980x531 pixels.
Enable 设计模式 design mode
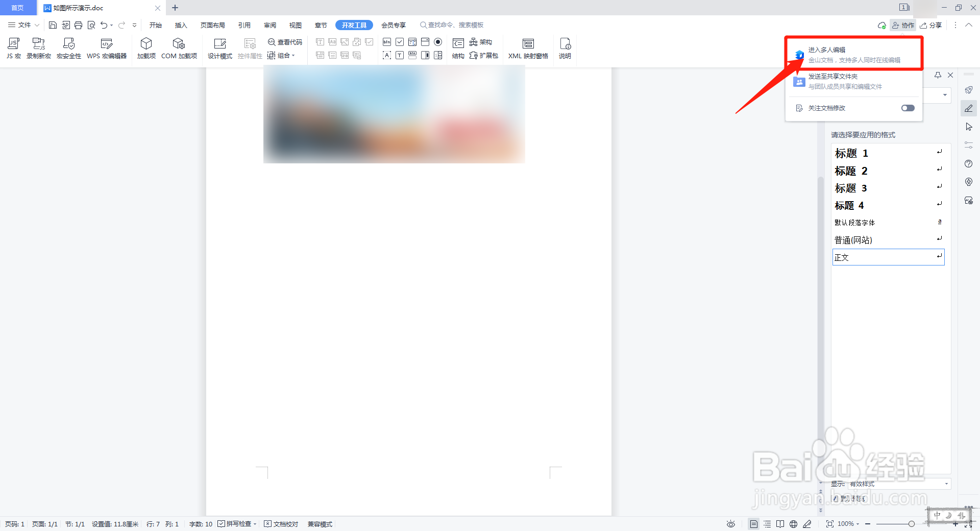click(220, 49)
